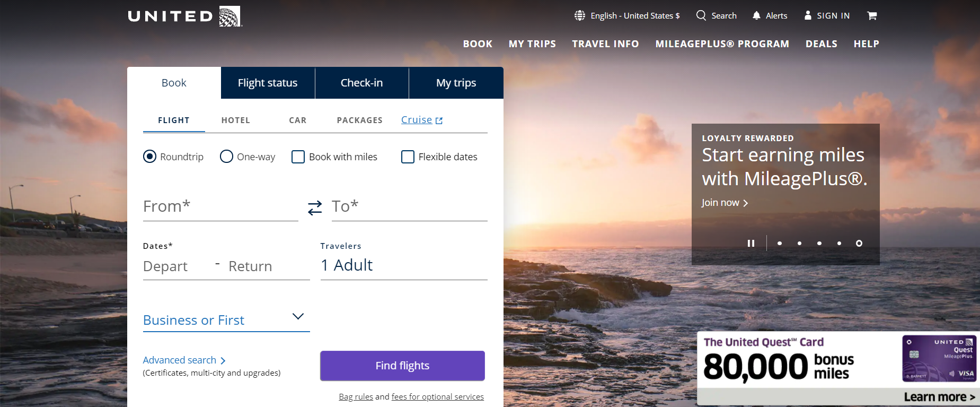Pause the promo carousel
This screenshot has height=407, width=980.
coord(751,243)
